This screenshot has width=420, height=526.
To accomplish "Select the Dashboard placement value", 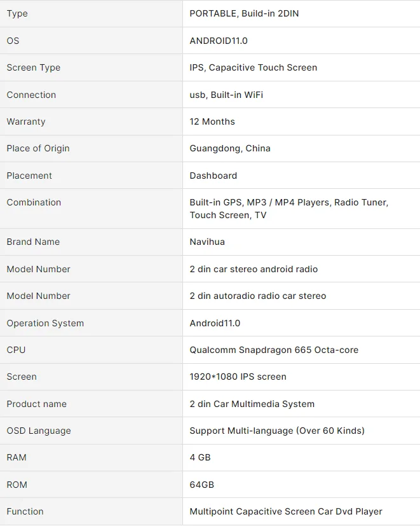I will pyautogui.click(x=213, y=176).
